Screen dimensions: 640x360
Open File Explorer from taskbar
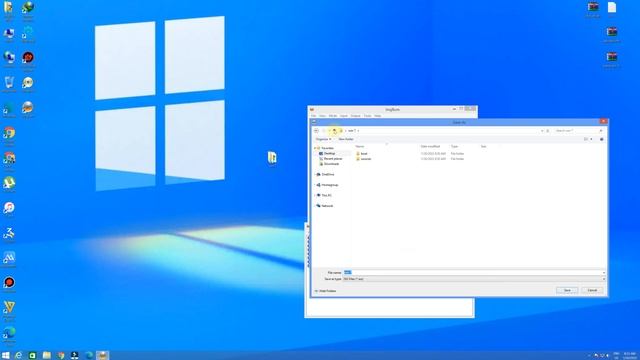click(x=47, y=356)
